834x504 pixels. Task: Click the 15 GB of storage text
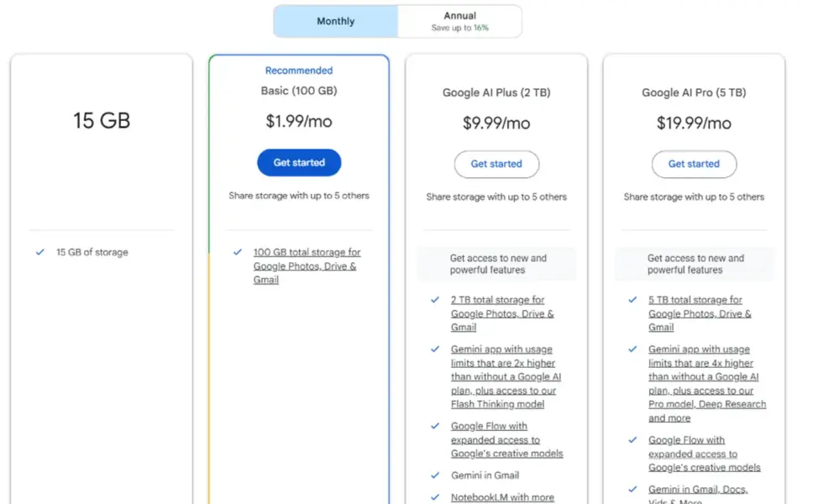92,252
